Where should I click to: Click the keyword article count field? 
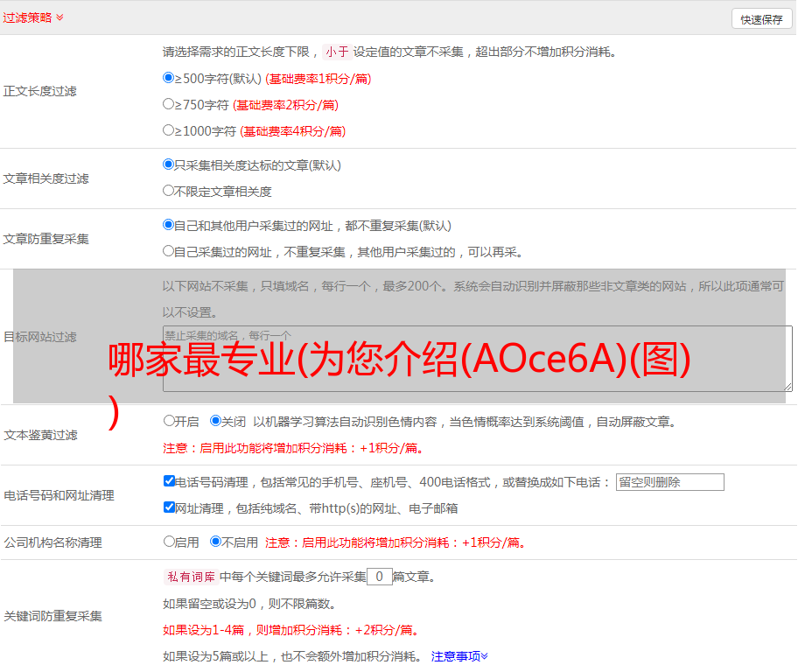[379, 577]
